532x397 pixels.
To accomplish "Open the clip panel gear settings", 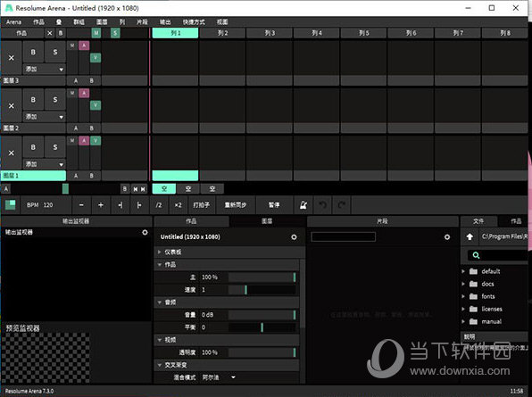I will point(447,237).
